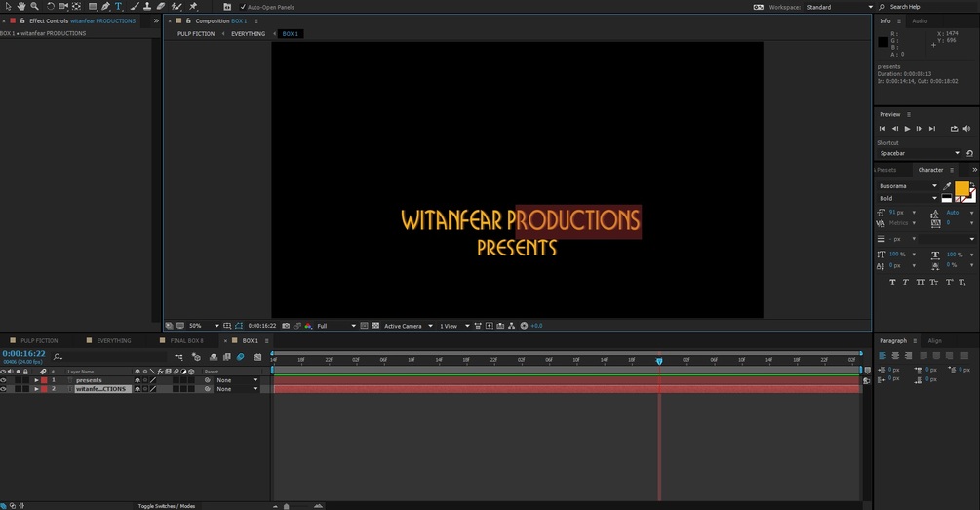Open Parent dropdown for presents layer
Image resolution: width=980 pixels, height=510 pixels.
237,380
